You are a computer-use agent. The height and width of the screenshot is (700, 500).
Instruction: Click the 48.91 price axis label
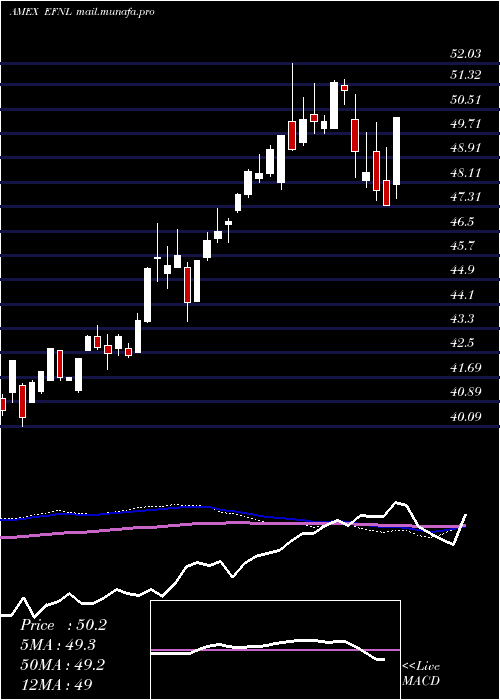(466, 148)
